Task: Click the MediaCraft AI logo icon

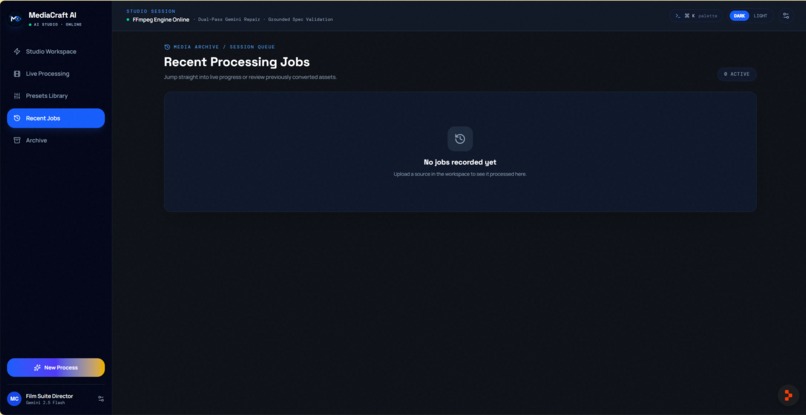Action: (16, 19)
